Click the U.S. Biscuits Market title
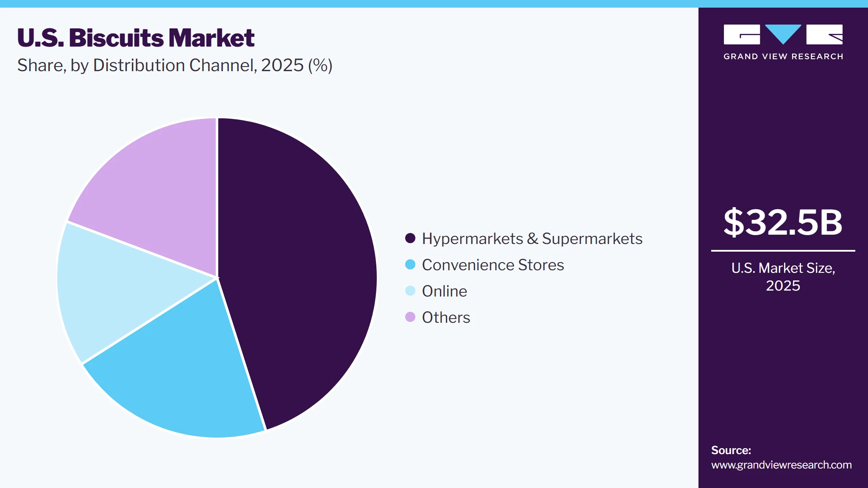 (136, 38)
